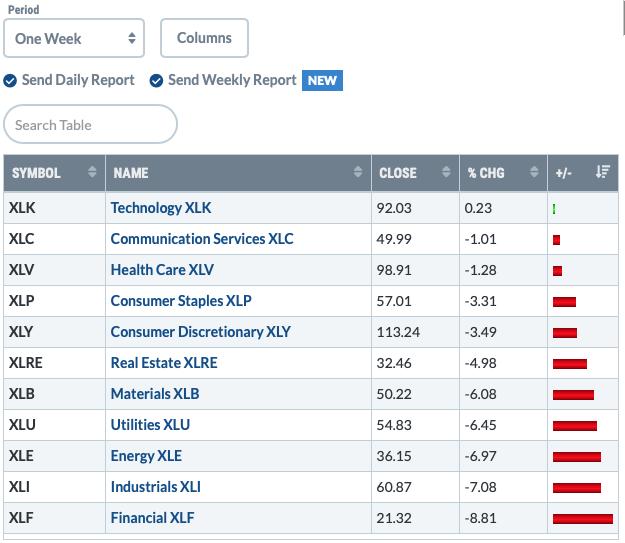The height and width of the screenshot is (543, 625).
Task: Toggle the Send Weekly Report checkbox
Action: point(156,81)
